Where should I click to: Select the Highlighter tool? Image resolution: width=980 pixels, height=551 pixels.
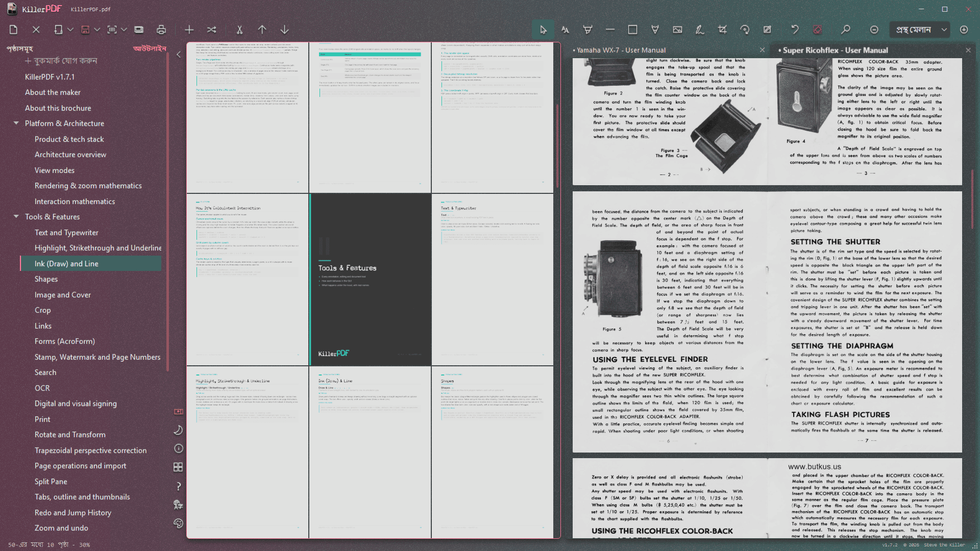pos(588,30)
